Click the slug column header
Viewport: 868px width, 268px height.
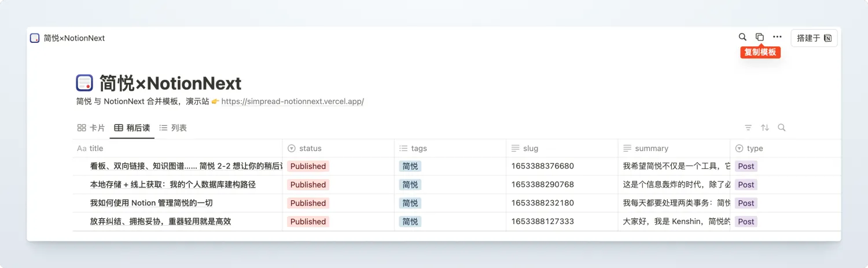[x=562, y=148]
